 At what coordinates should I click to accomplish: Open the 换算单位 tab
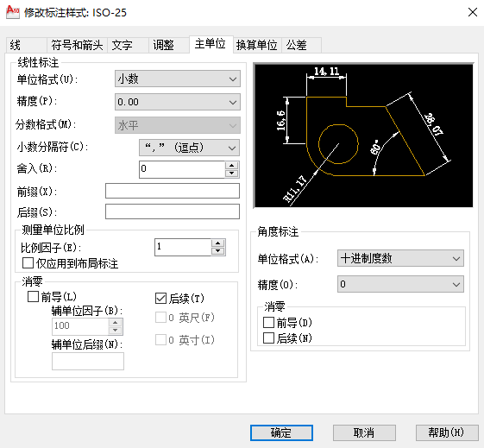[x=257, y=46]
